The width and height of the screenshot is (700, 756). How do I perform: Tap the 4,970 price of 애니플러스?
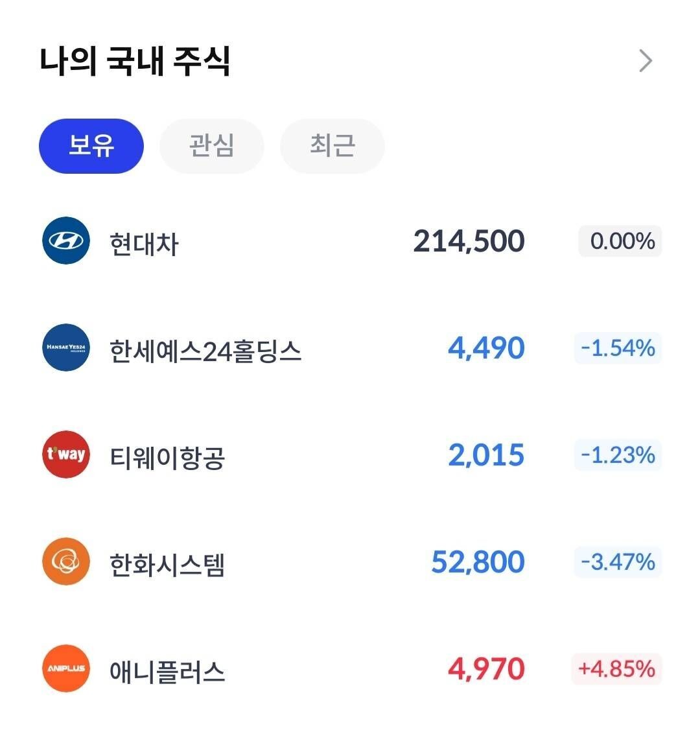coord(486,668)
